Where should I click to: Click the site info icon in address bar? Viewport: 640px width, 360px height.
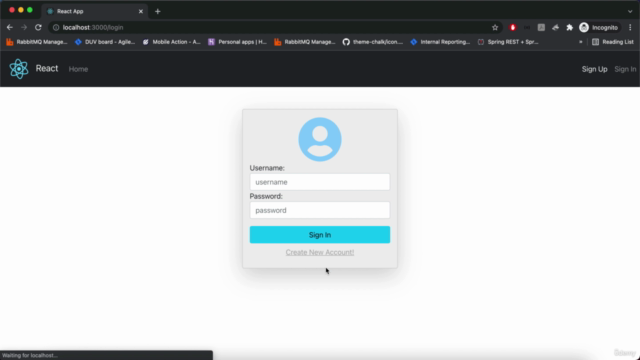[x=56, y=27]
